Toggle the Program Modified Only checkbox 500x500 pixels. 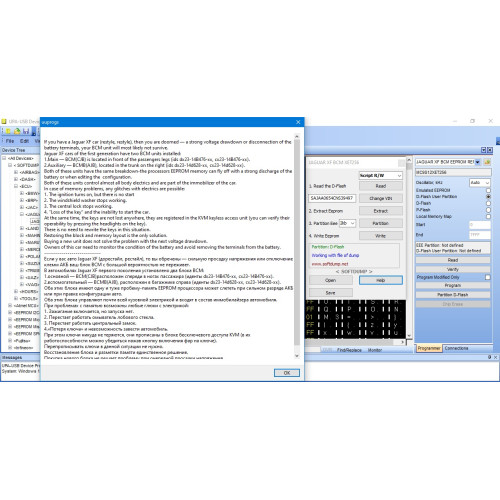(x=488, y=277)
